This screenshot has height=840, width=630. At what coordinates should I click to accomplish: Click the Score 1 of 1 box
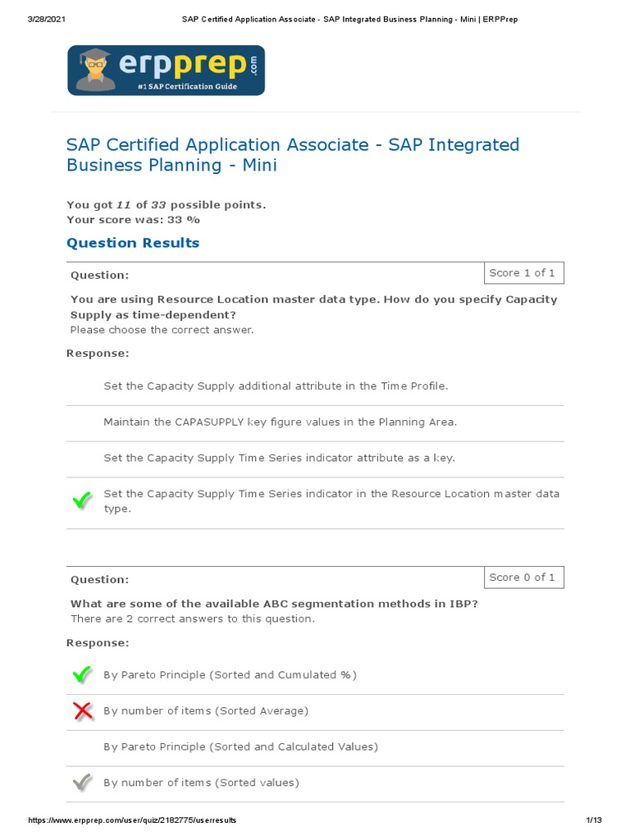(x=522, y=273)
